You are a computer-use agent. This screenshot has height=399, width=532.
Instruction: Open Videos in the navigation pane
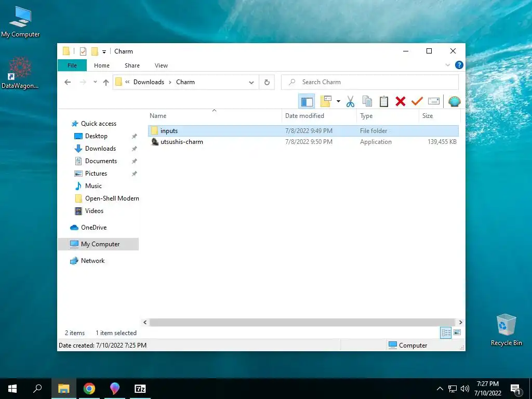coord(94,211)
